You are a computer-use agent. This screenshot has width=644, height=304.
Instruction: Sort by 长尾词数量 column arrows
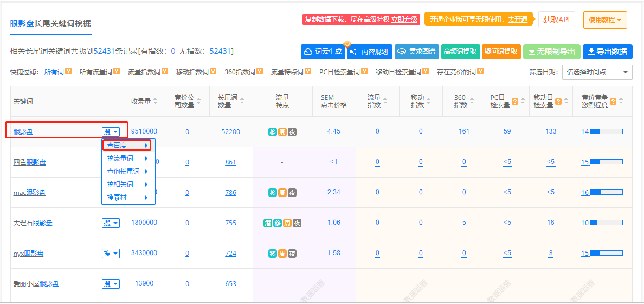click(242, 101)
